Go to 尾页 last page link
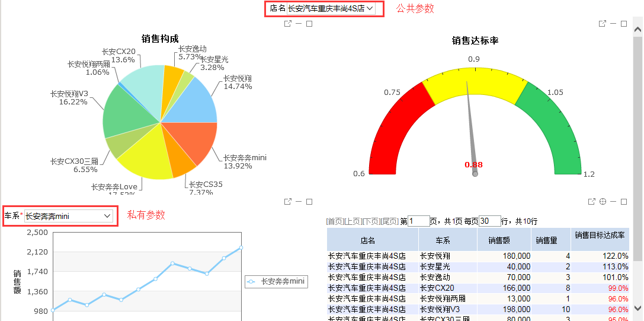This screenshot has height=321, width=644. pos(390,221)
